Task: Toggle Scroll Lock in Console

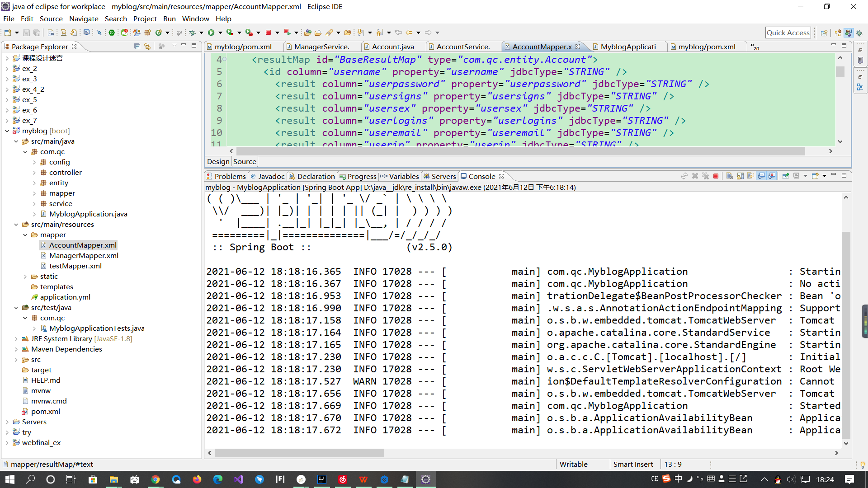Action: click(740, 176)
